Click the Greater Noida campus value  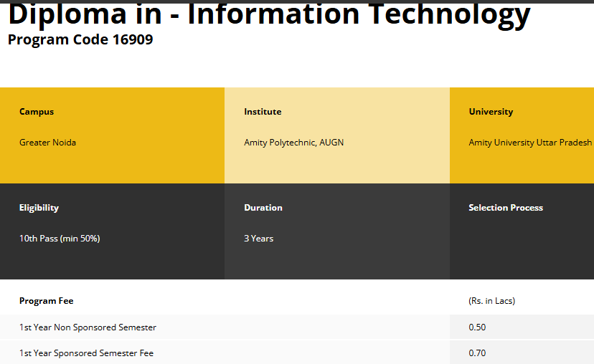click(x=47, y=143)
